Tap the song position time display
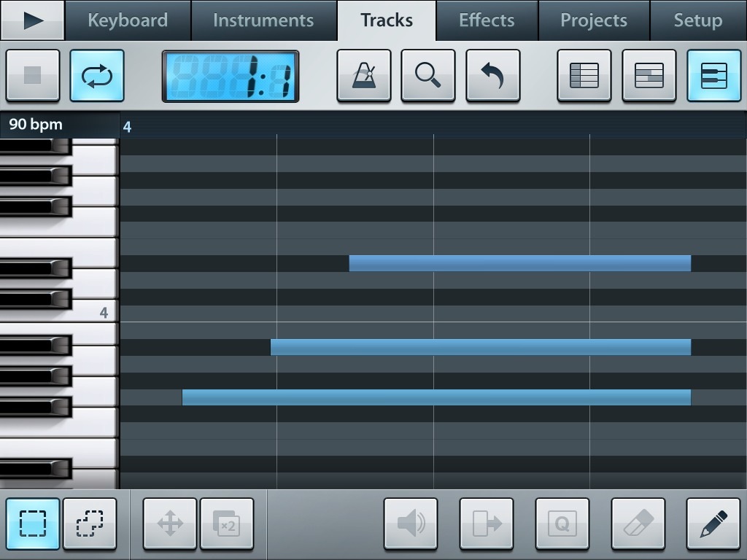The width and height of the screenshot is (747, 560). [231, 76]
